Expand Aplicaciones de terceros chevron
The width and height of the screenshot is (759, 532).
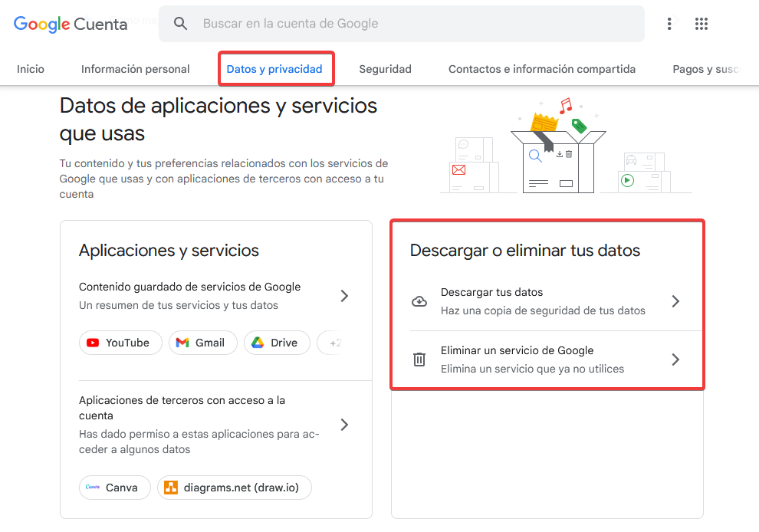coord(344,425)
